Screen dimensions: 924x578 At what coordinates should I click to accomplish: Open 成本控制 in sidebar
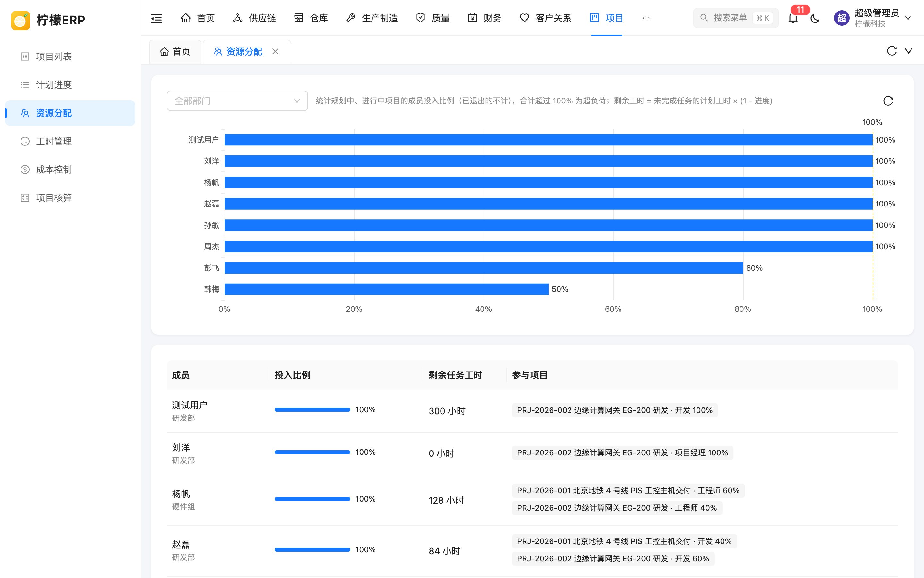tap(70, 170)
